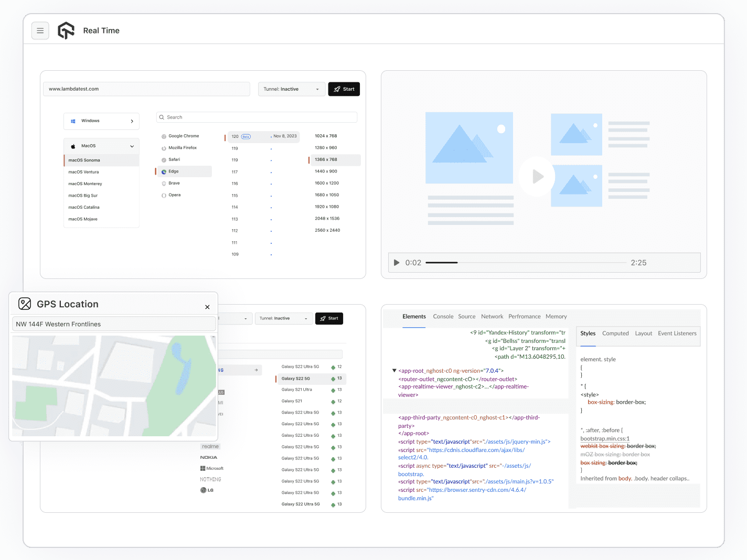Collapse the MacOS version list
Viewport: 747px width, 560px height.
[x=132, y=146]
